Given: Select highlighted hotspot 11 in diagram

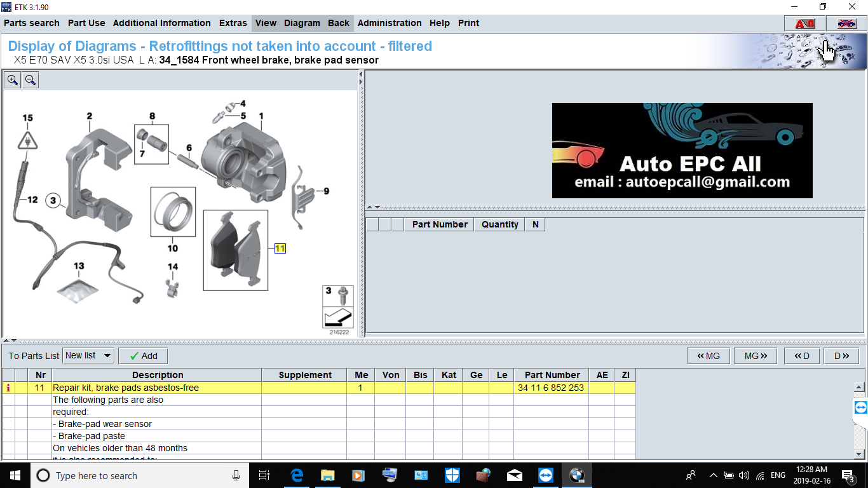Looking at the screenshot, I should 279,248.
